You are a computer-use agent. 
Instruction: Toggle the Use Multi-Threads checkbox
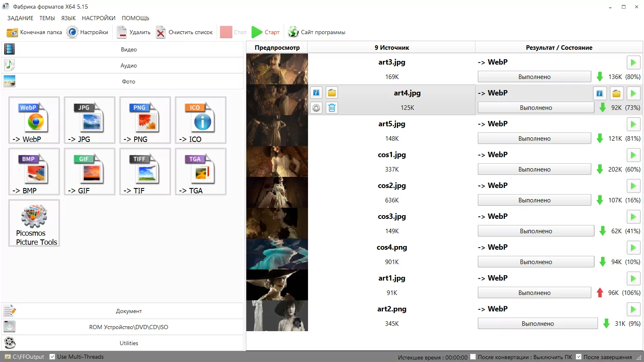(52, 357)
